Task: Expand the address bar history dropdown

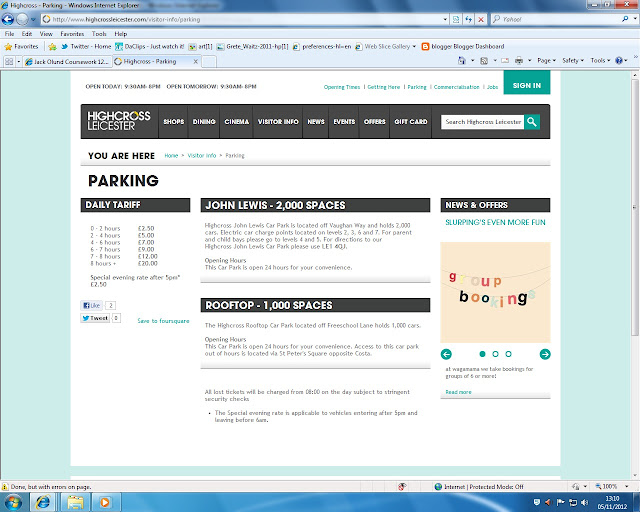Action: pyautogui.click(x=445, y=19)
